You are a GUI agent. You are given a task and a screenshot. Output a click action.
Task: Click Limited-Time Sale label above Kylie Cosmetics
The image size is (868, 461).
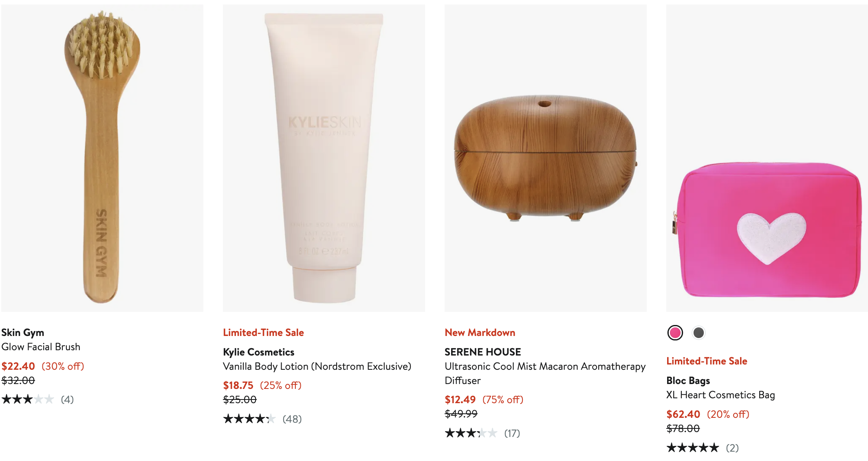pos(264,333)
